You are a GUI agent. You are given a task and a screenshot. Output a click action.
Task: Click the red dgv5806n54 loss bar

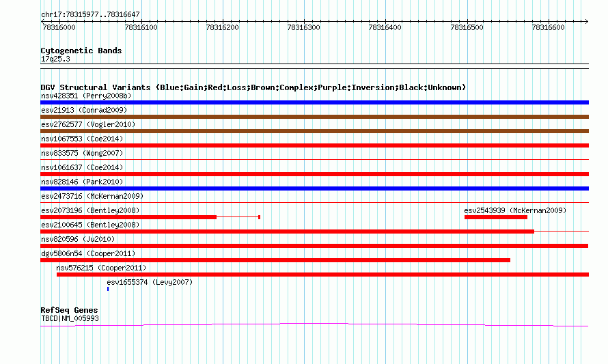275,260
